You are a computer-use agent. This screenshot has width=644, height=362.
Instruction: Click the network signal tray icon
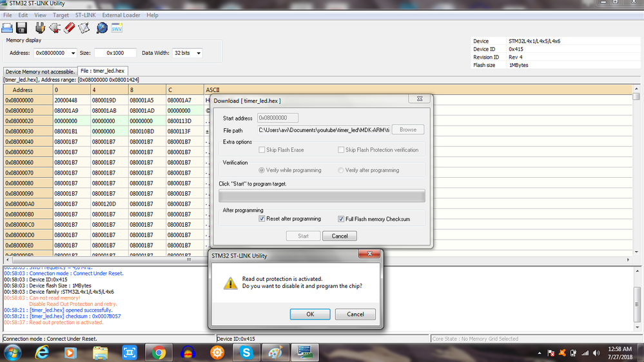tap(585, 353)
